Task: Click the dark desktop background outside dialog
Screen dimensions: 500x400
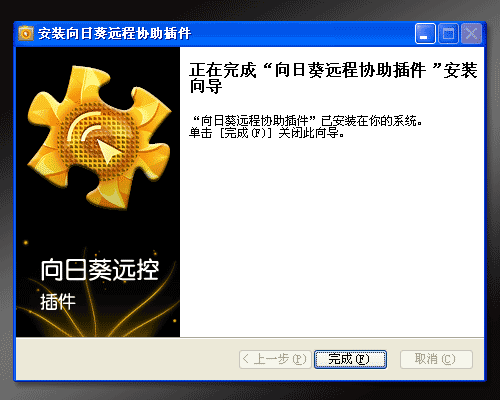Action: pos(250,10)
